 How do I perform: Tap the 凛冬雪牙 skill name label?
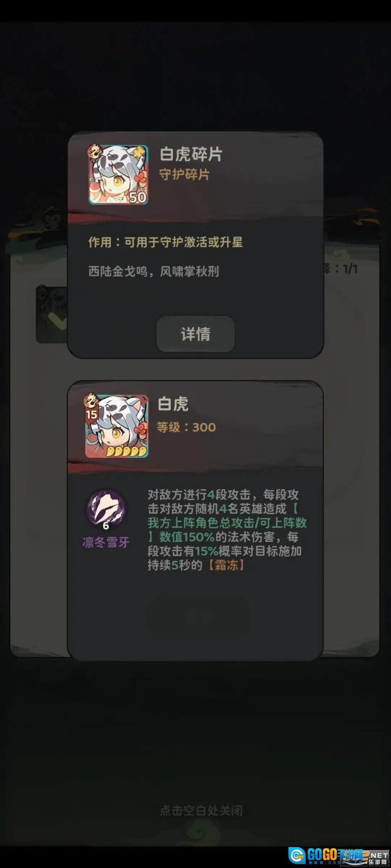click(x=106, y=542)
